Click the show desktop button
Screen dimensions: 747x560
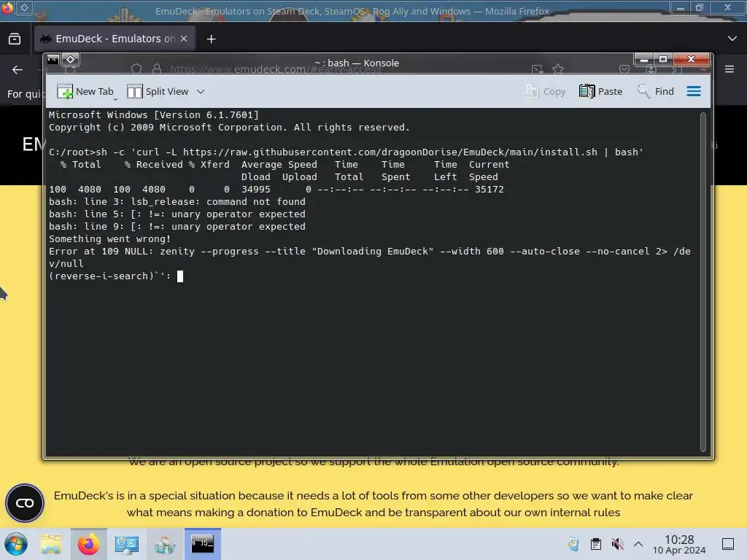[728, 544]
